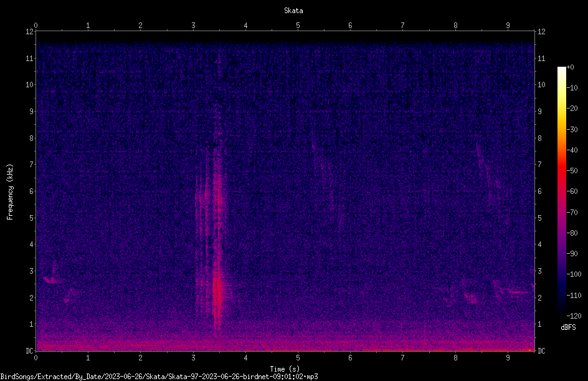Click the "9" tick on the bottom time axis
Screen dimensions: 588x381
tap(508, 358)
